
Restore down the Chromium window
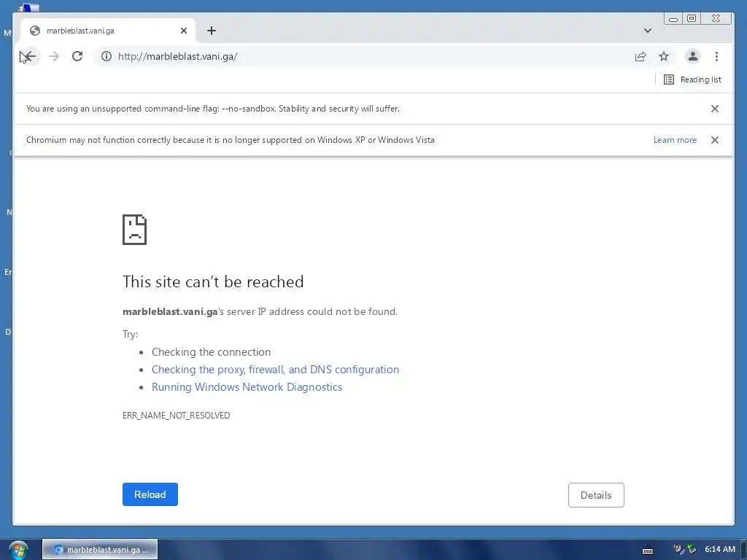click(692, 18)
